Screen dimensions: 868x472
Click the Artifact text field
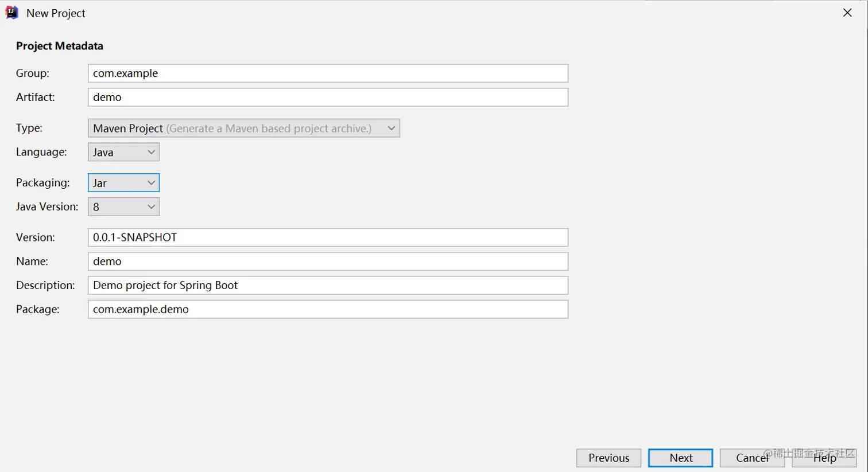click(328, 97)
